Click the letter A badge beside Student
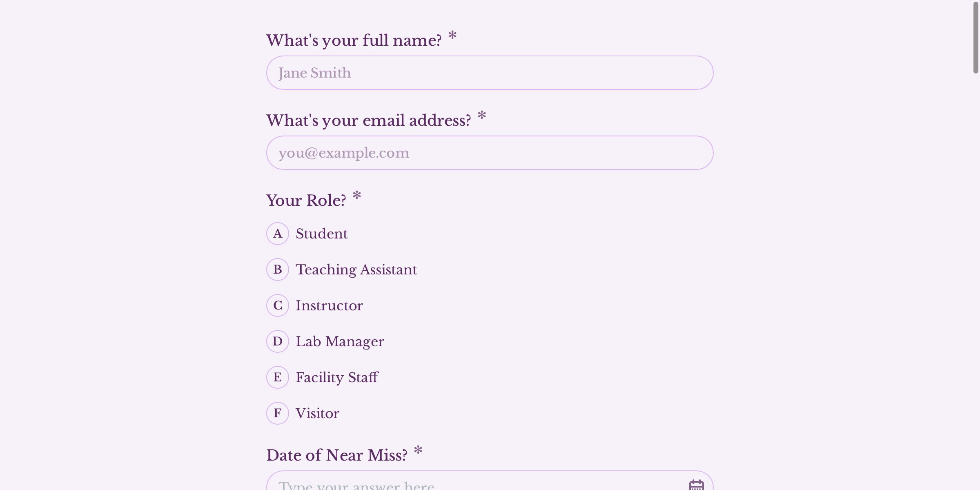This screenshot has height=490, width=980. tap(278, 234)
